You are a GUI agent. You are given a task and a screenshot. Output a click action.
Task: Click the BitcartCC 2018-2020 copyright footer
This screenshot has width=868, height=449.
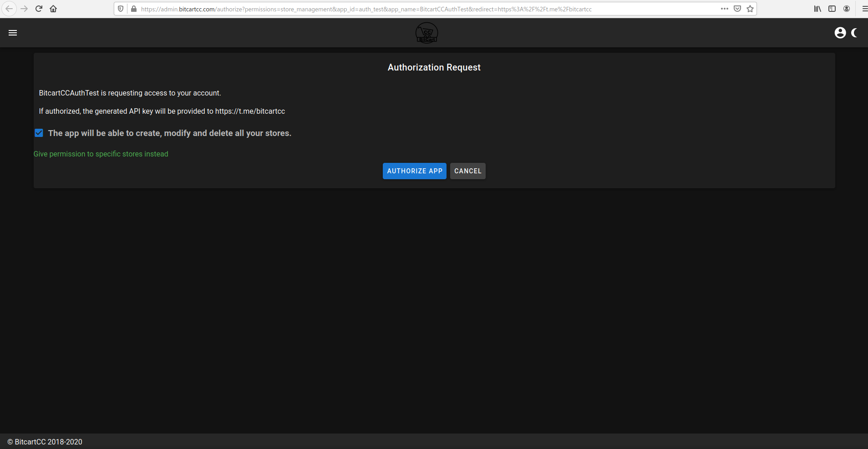(45, 442)
